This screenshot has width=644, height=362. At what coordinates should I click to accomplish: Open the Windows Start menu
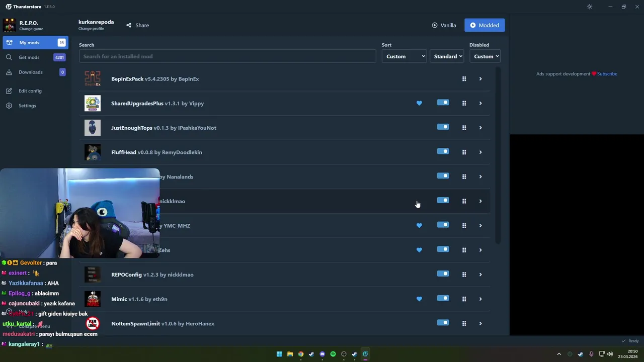pos(279,354)
